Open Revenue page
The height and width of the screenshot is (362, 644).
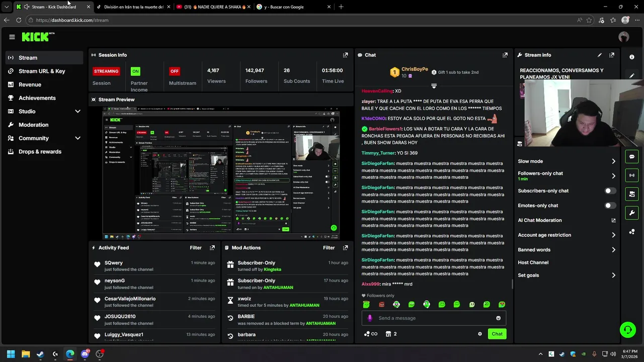44,84
